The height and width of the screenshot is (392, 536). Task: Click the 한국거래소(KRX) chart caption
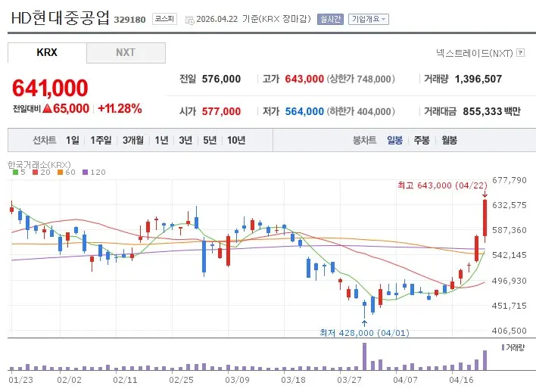coord(39,165)
